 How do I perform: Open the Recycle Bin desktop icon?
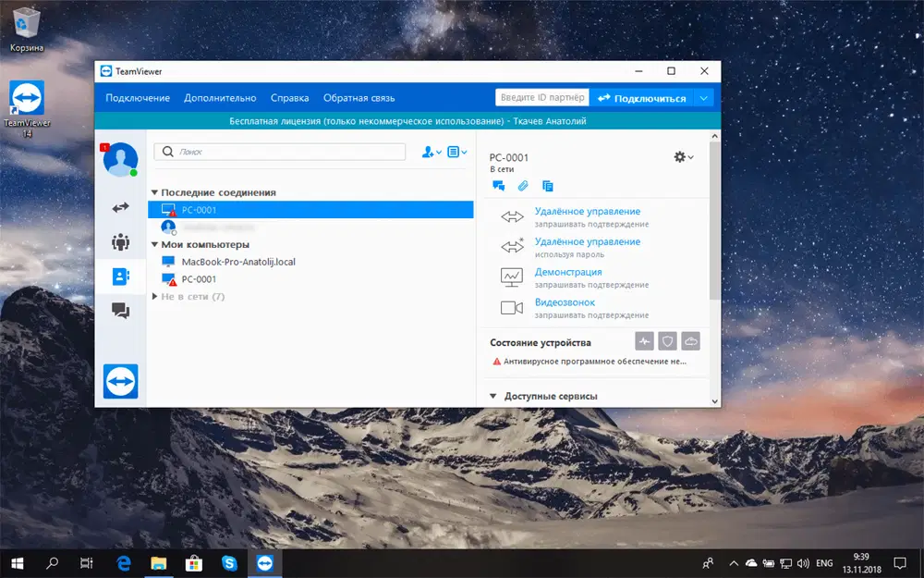pyautogui.click(x=26, y=29)
